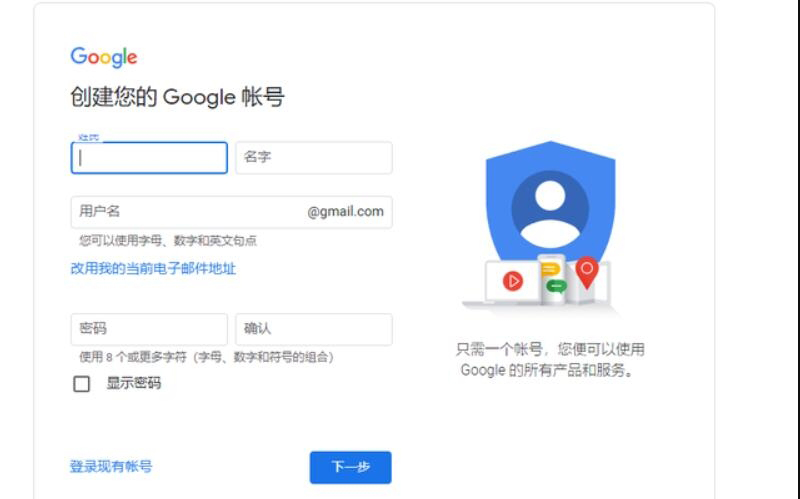Open 改用我的当前电子邮件地址 link
800x499 pixels.
(153, 268)
